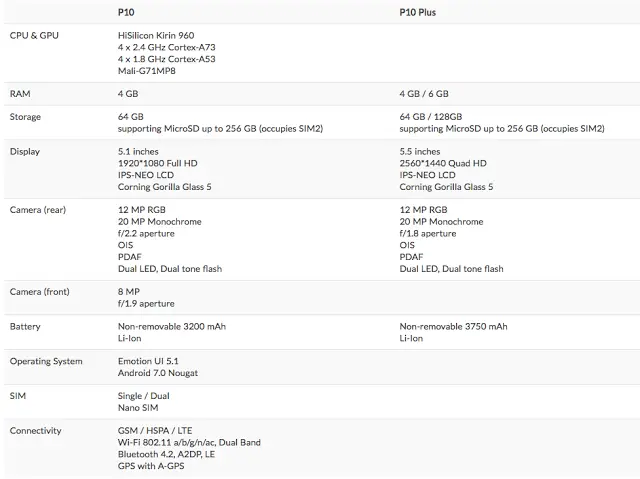Select the SIM row label
The height and width of the screenshot is (479, 640).
coord(18,396)
